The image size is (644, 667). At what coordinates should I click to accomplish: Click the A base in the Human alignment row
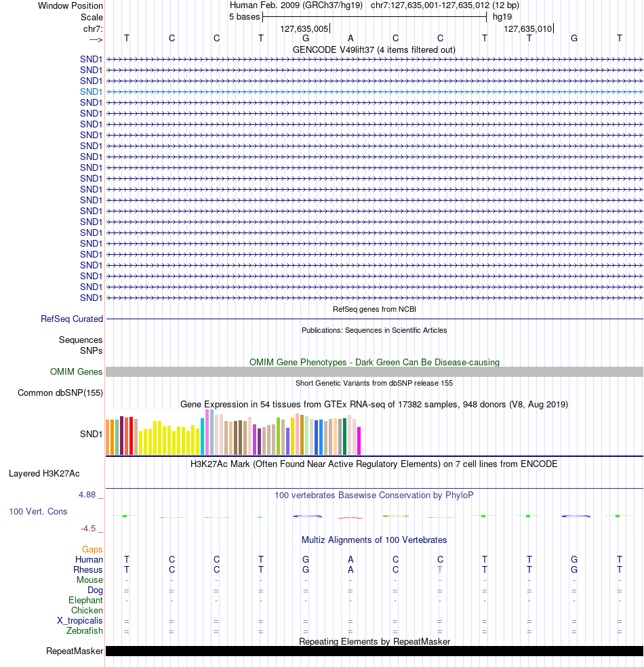350,560
